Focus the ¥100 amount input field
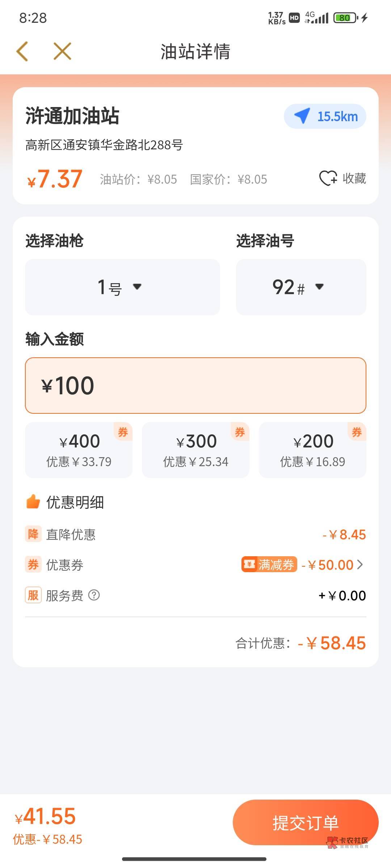Viewport: 391px width, 868px height. coord(195,386)
